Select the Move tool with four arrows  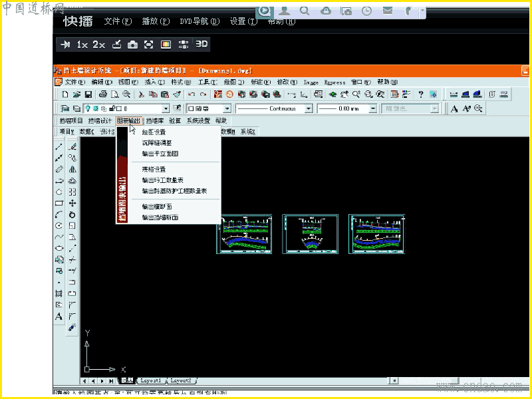[72, 203]
